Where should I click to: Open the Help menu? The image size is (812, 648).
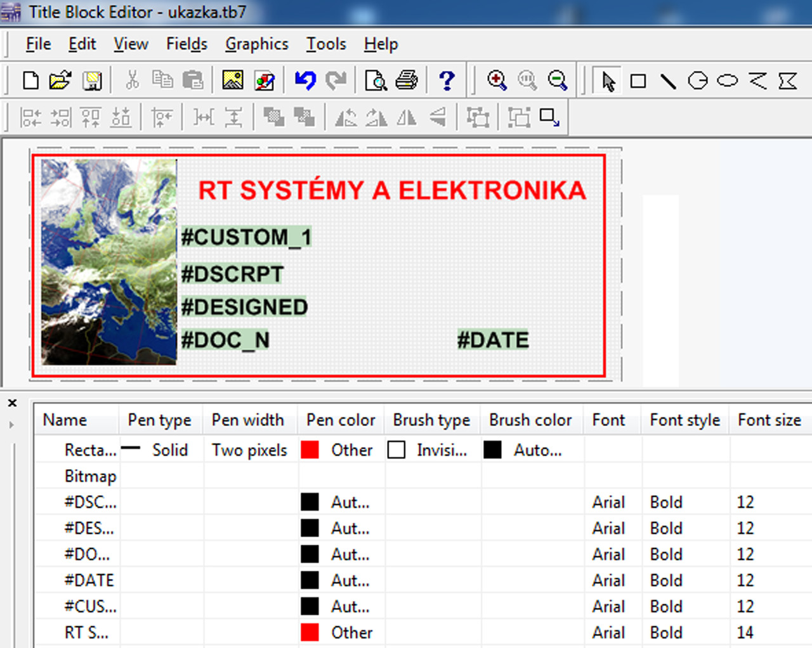pos(381,44)
